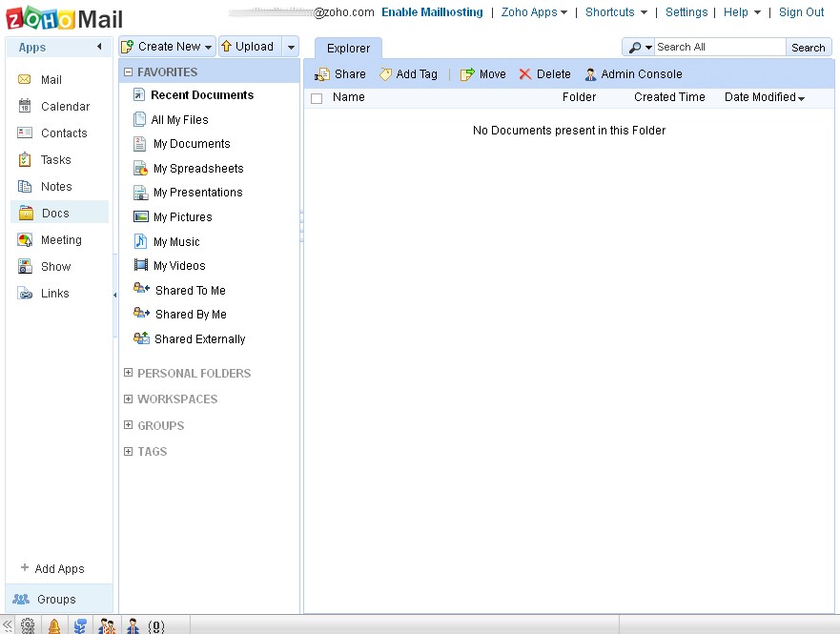The height and width of the screenshot is (634, 840).
Task: Click the Add Tag icon
Action: pyautogui.click(x=385, y=74)
